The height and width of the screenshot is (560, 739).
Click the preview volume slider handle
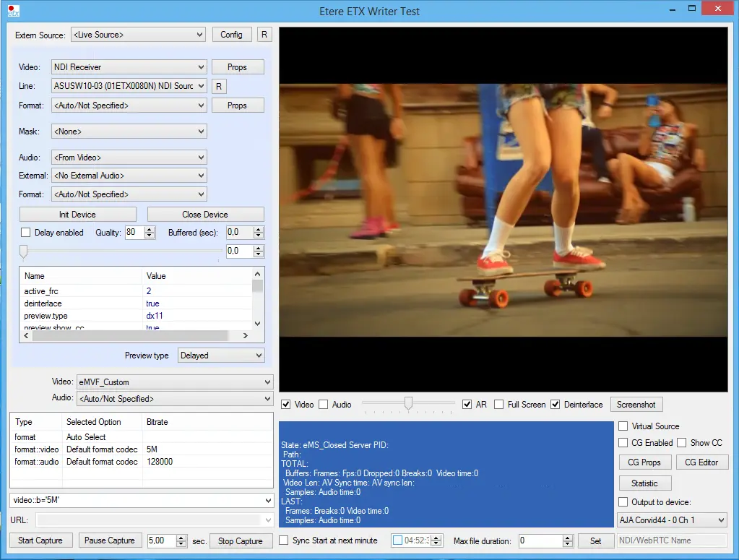408,403
